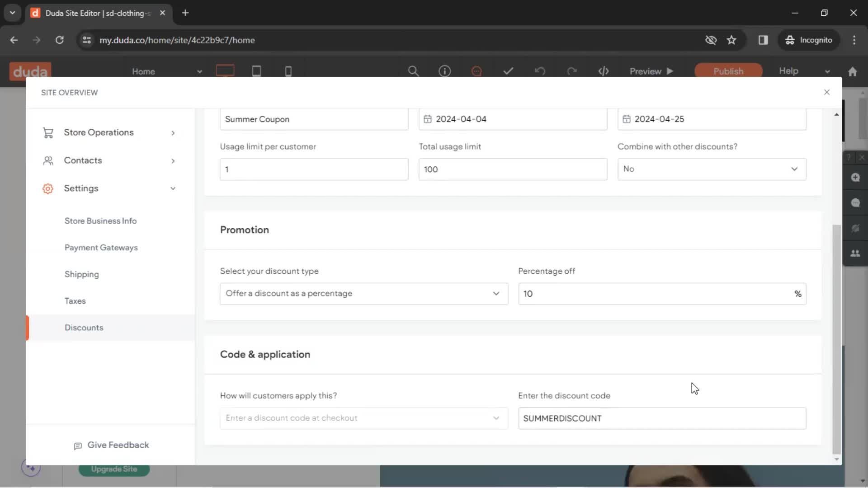Click the Give Feedback chat icon
This screenshot has height=488, width=868.
click(x=78, y=446)
